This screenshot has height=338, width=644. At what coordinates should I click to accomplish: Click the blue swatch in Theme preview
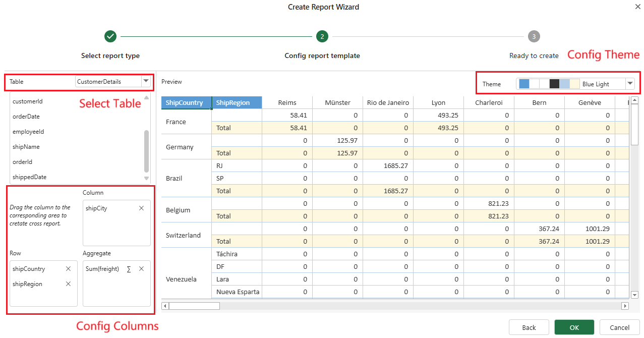[524, 84]
